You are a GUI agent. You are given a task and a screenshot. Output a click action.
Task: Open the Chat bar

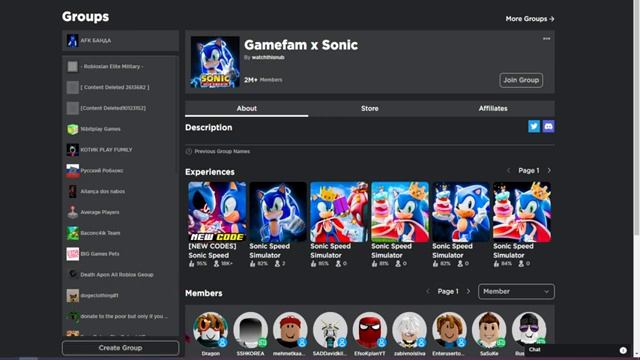point(577,350)
